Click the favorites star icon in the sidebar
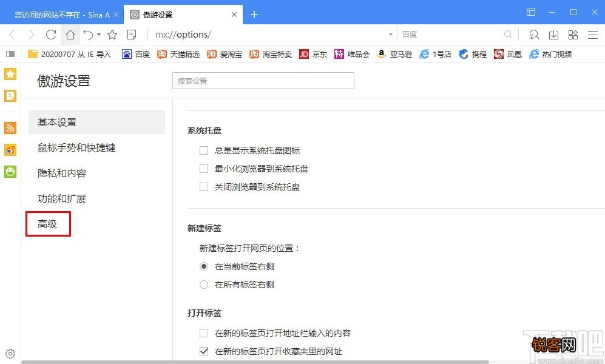This screenshot has width=605, height=364. (10, 74)
